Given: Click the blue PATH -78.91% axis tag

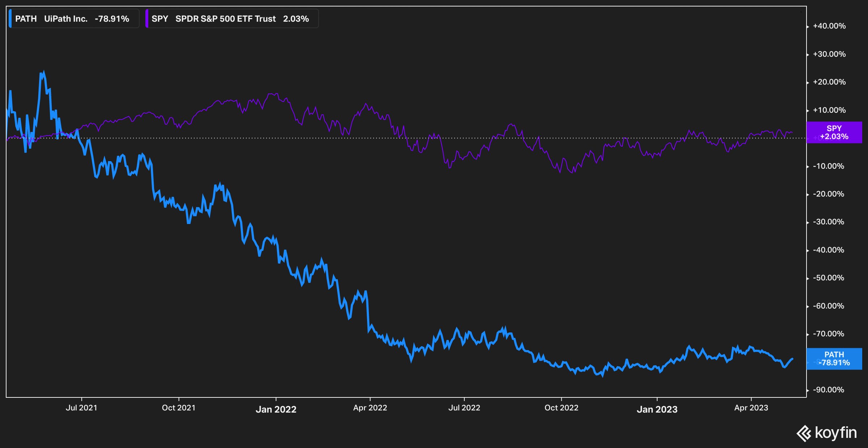Looking at the screenshot, I should [x=834, y=359].
